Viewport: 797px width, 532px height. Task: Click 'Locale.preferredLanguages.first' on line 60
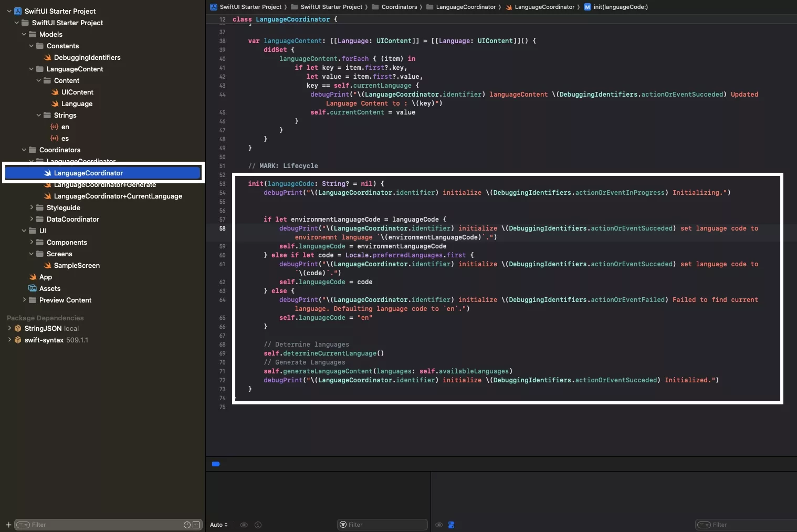(405, 255)
